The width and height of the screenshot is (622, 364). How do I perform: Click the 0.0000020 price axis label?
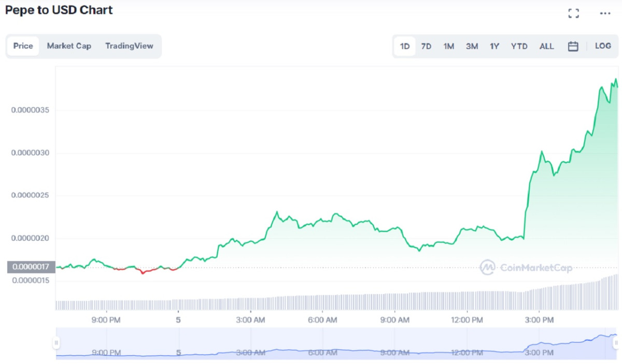31,238
